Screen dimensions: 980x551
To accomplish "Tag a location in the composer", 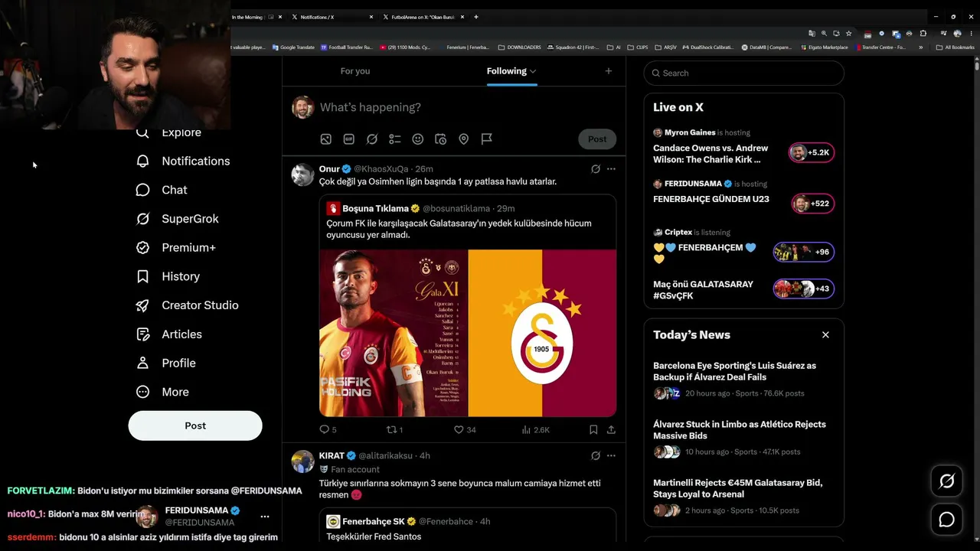I will click(464, 139).
